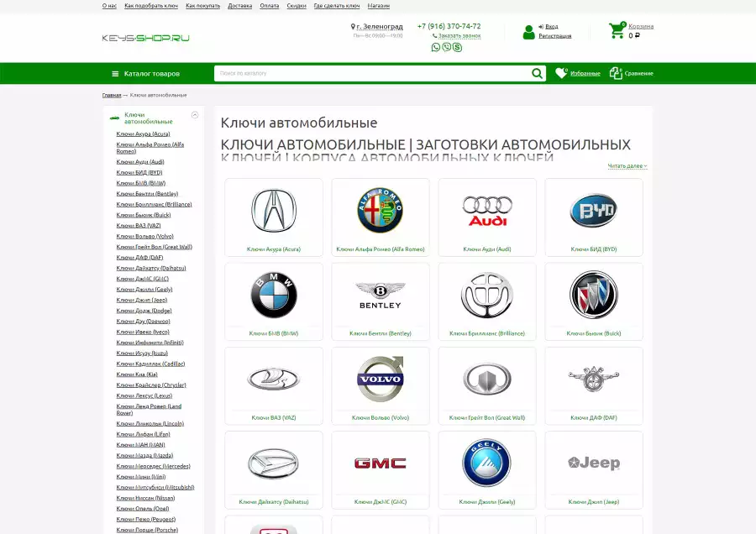The image size is (756, 534).
Task: Click the Главная breadcrumb link
Action: [x=112, y=96]
